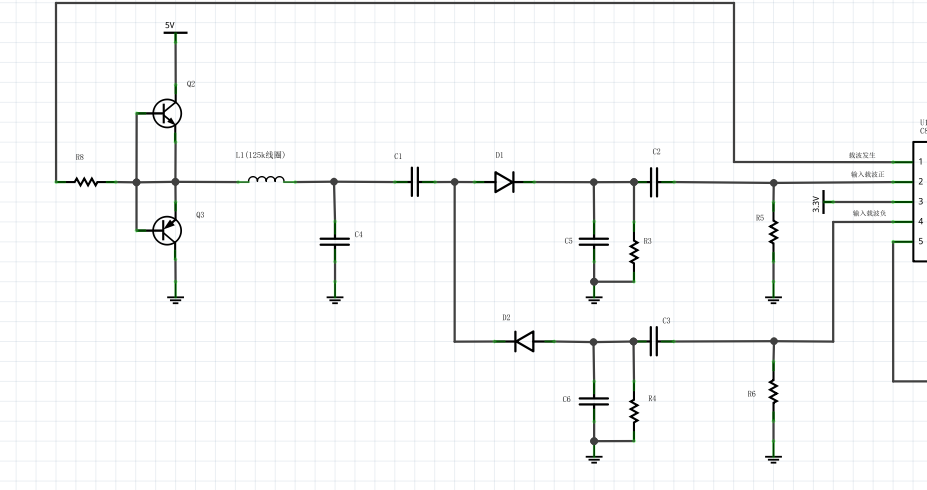Screen dimensions: 927x490
Task: Click the junction dot above resistor R5
Action: pyautogui.click(x=773, y=183)
